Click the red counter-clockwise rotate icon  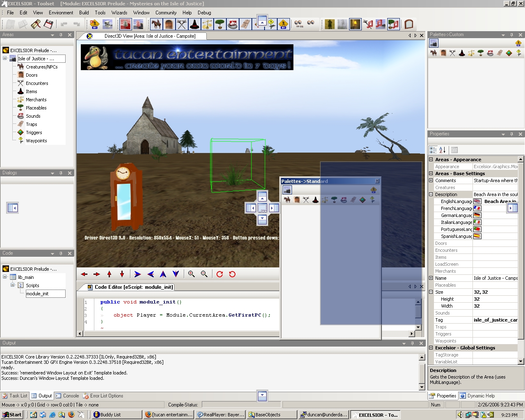click(233, 274)
